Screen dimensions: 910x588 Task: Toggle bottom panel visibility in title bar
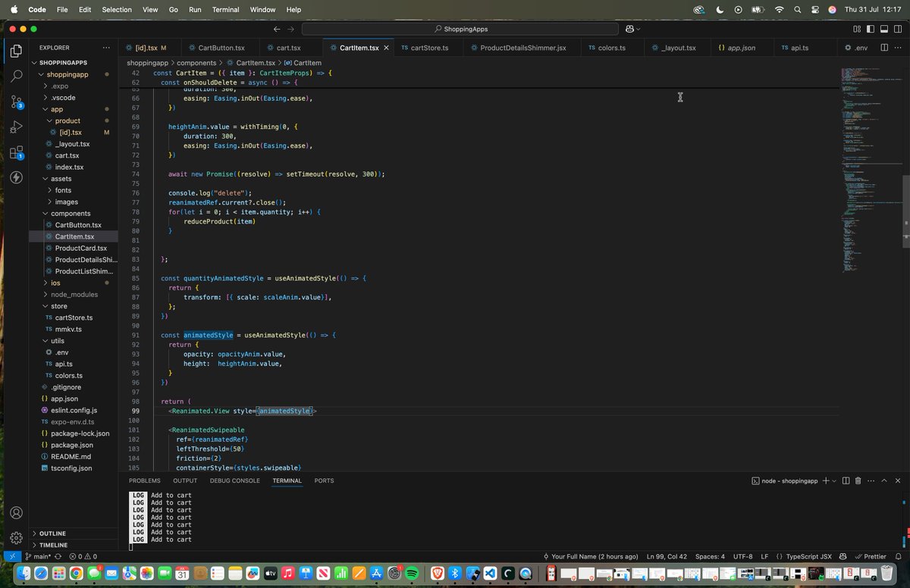click(x=884, y=29)
